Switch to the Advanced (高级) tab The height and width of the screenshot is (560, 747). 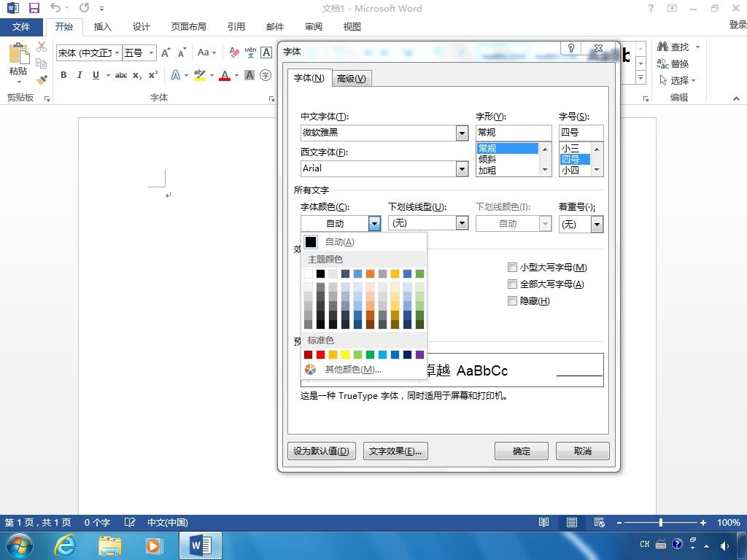pos(351,79)
